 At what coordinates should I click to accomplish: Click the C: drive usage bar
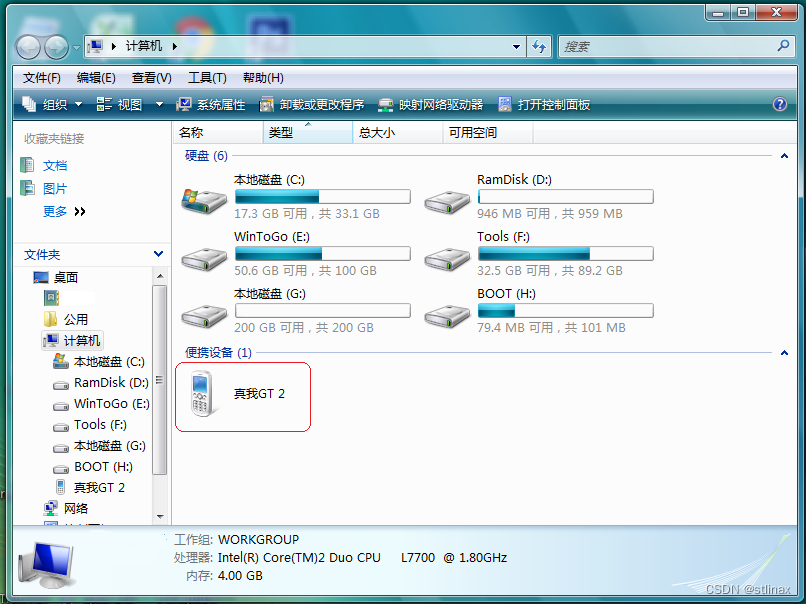(x=323, y=196)
